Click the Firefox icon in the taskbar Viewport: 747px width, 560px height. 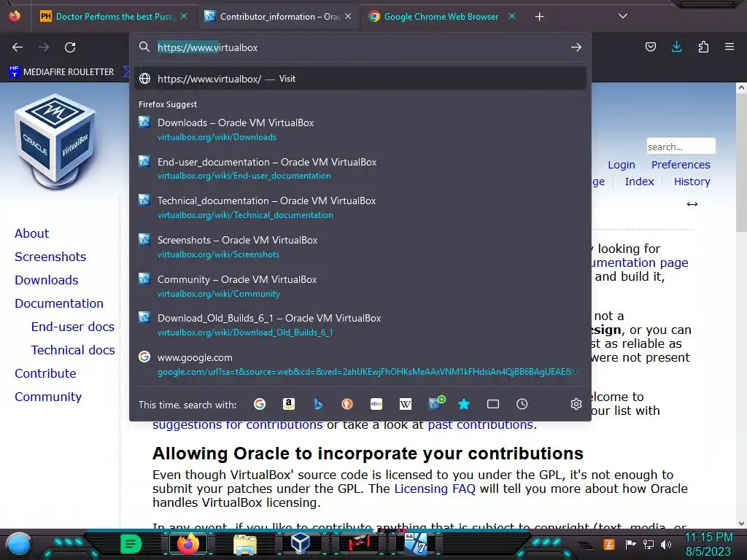(x=187, y=544)
